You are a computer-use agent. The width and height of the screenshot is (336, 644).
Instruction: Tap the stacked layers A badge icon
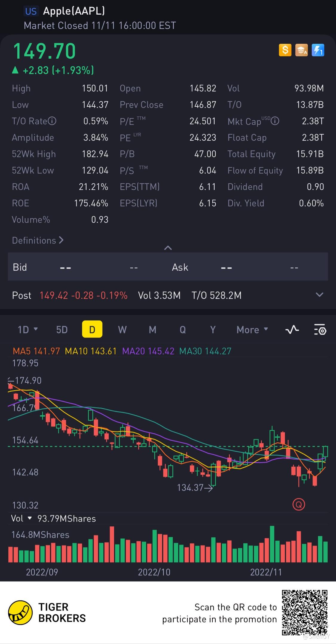click(x=301, y=50)
